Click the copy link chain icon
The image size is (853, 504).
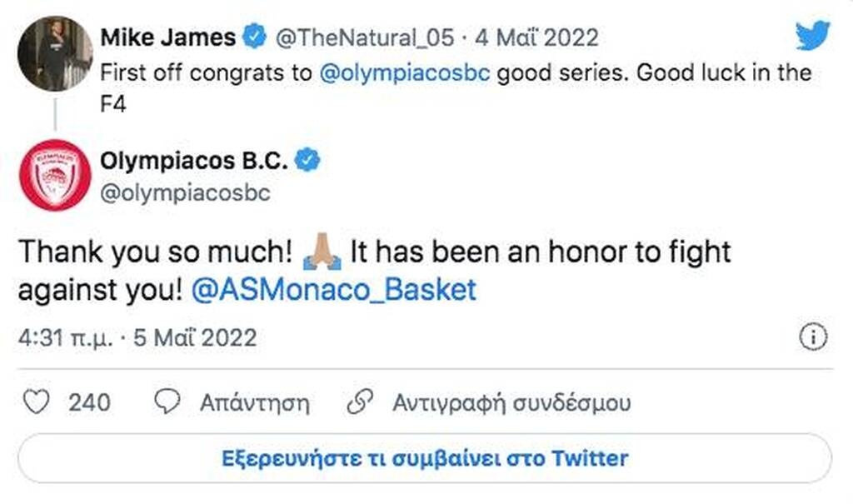pyautogui.click(x=362, y=401)
